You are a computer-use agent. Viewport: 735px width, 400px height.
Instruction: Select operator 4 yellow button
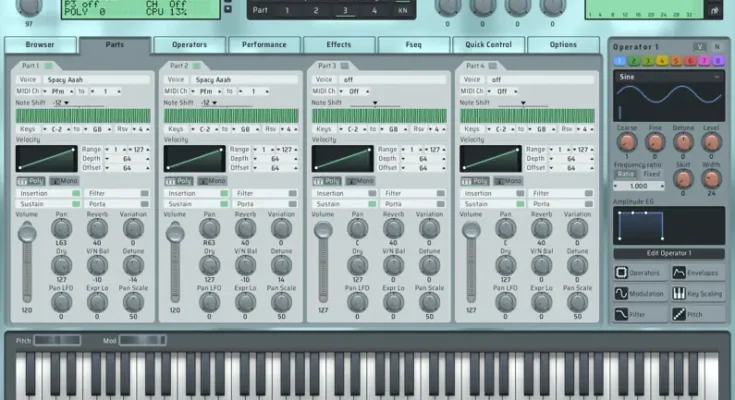662,60
